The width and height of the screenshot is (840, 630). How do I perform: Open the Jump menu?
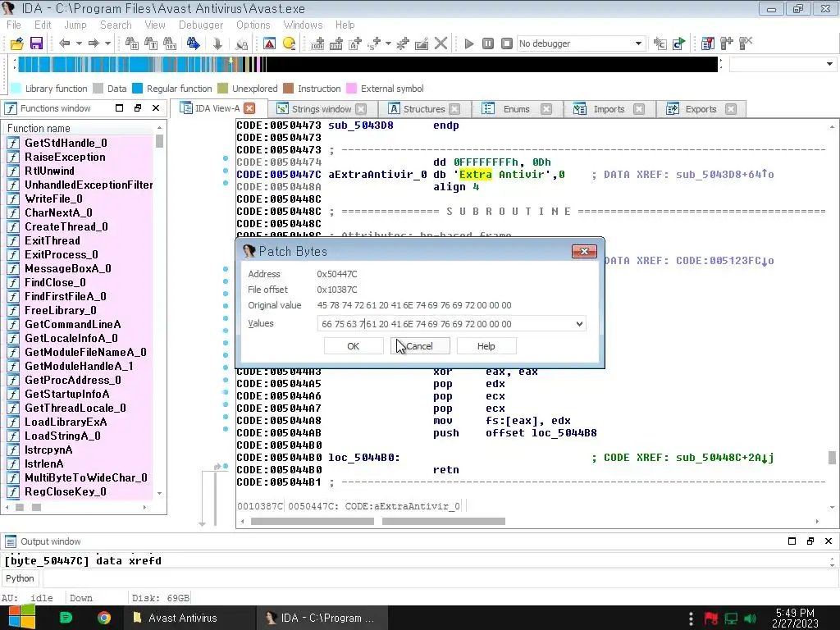(x=75, y=25)
